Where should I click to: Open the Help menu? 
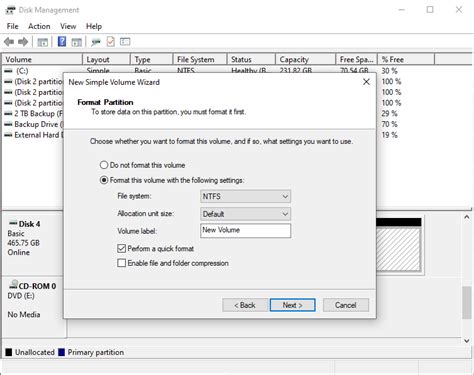pyautogui.click(x=94, y=26)
